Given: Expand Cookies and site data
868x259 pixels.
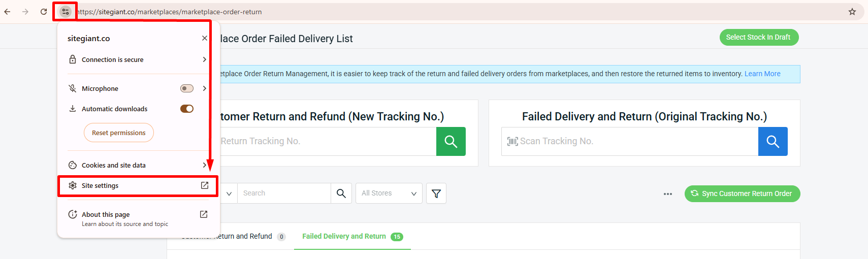Looking at the screenshot, I should coord(137,165).
